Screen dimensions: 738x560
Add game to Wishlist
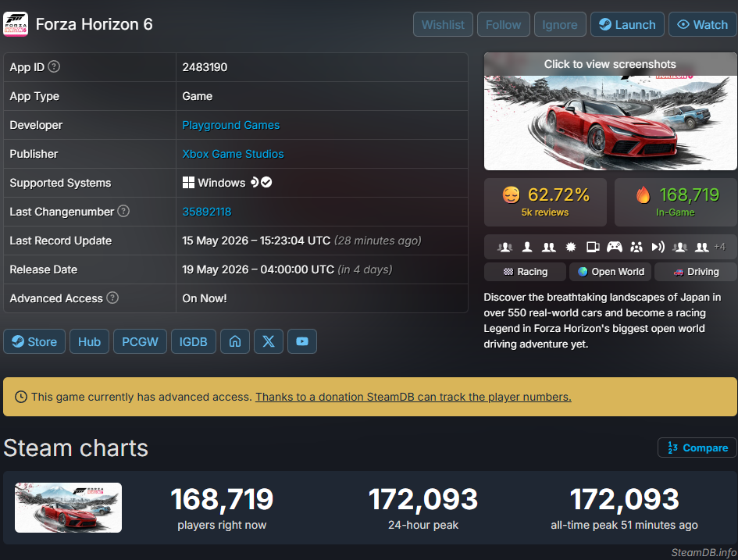click(x=443, y=24)
